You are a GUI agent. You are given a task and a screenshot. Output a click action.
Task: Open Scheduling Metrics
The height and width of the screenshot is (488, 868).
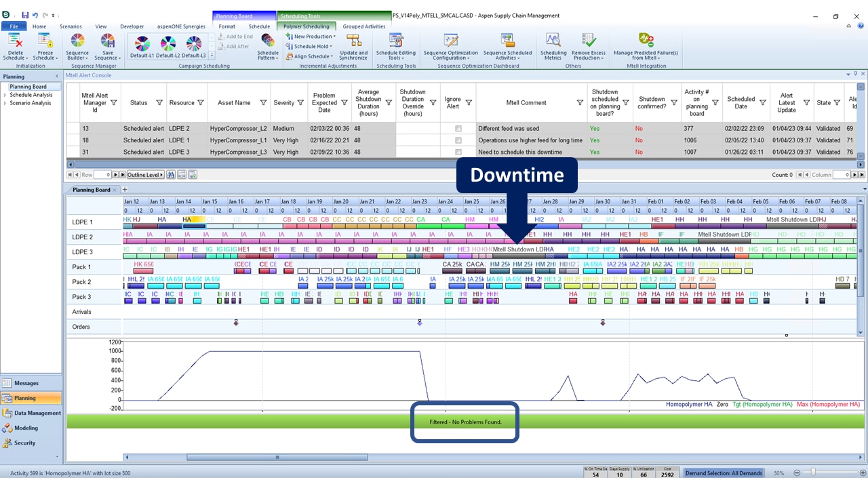(x=553, y=46)
